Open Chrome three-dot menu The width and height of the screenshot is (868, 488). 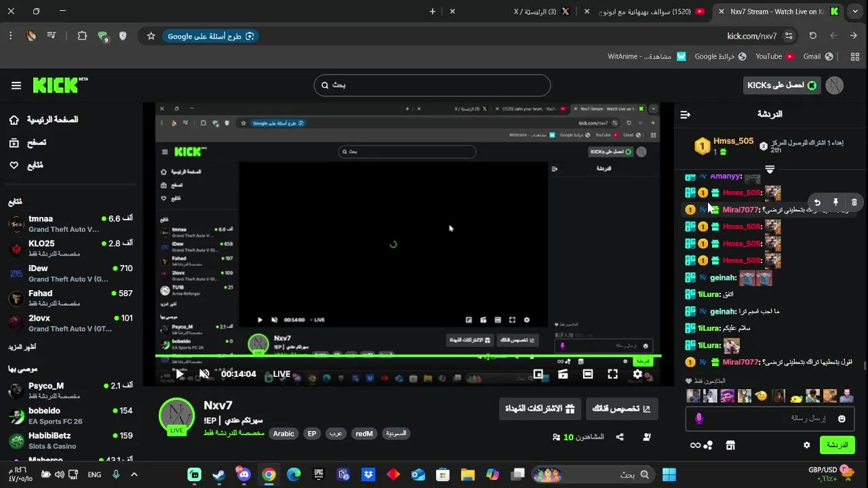click(x=10, y=36)
